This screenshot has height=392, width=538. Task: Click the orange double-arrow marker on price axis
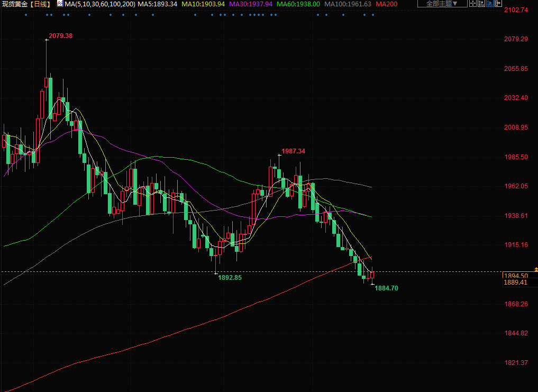[535, 270]
